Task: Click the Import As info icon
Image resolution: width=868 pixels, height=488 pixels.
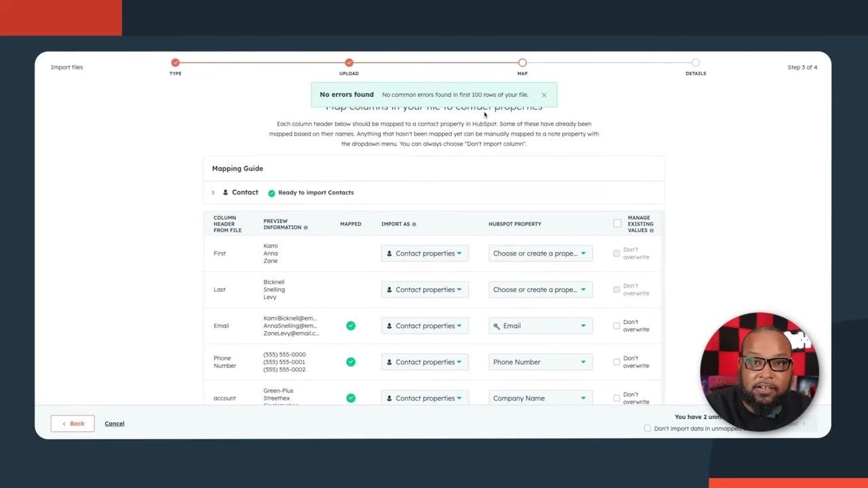Action: pyautogui.click(x=414, y=224)
